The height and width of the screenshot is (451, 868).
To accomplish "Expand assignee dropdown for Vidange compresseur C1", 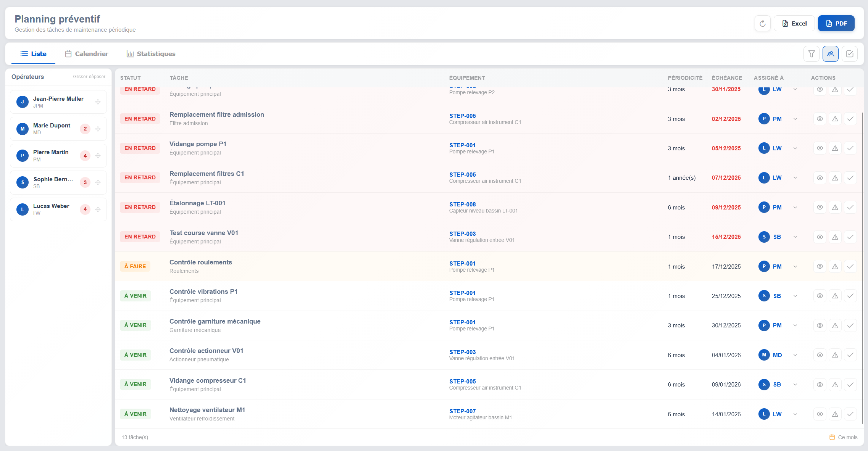I will (795, 385).
